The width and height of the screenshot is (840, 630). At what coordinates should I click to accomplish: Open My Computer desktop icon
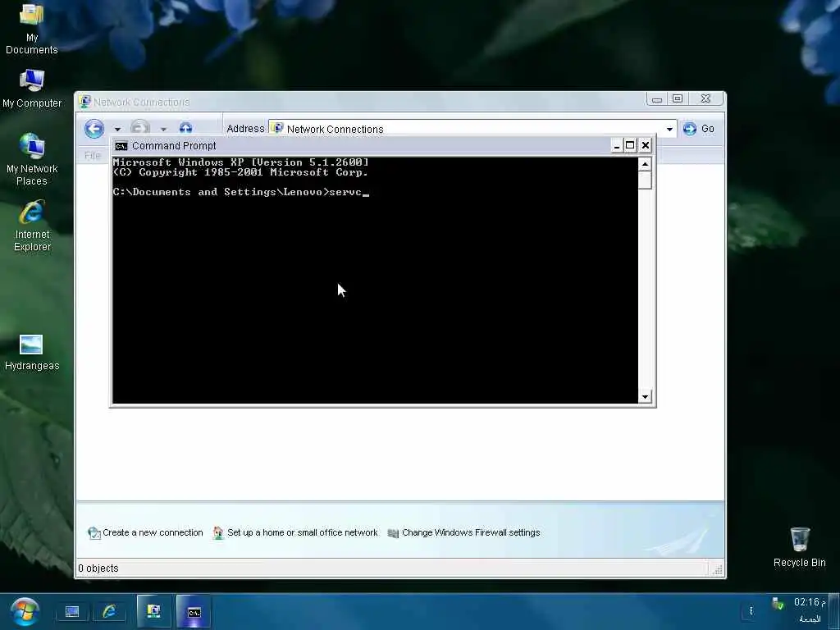pyautogui.click(x=32, y=89)
